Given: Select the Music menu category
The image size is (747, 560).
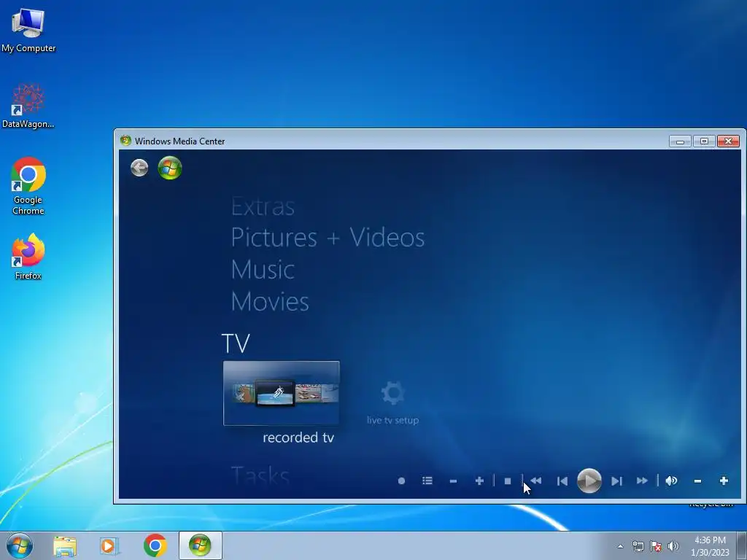Looking at the screenshot, I should 263,270.
